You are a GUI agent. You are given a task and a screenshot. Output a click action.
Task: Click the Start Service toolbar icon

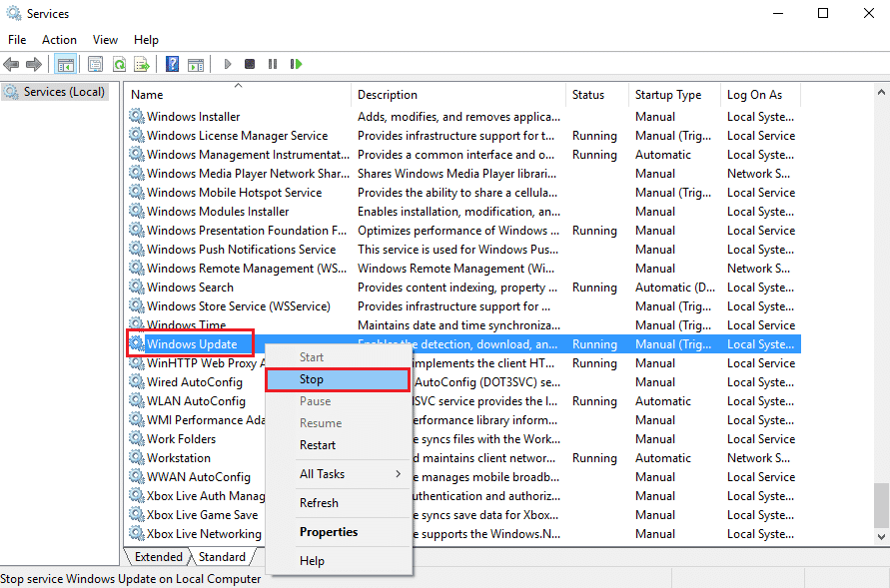click(x=228, y=63)
